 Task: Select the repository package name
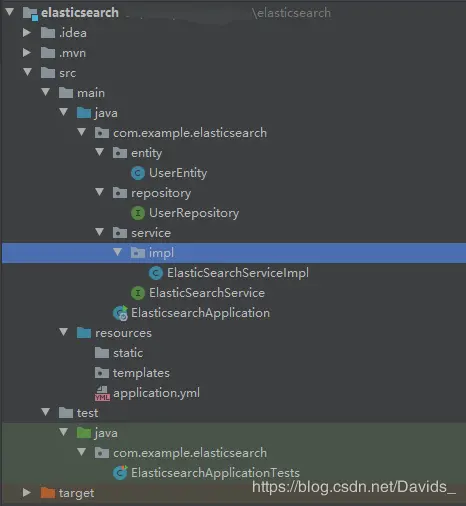click(x=161, y=193)
